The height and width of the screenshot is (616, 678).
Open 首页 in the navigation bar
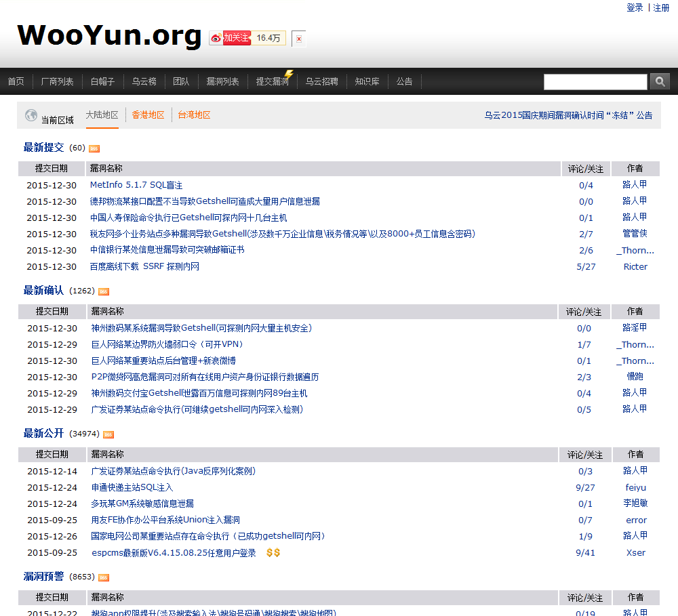pos(16,81)
